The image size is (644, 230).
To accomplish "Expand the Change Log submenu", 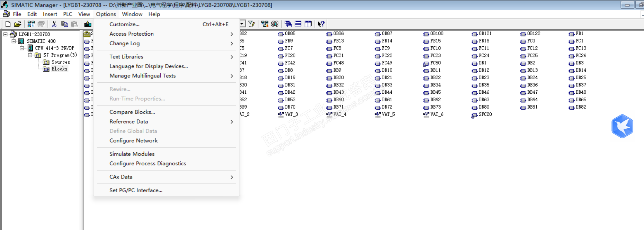I will coord(232,44).
